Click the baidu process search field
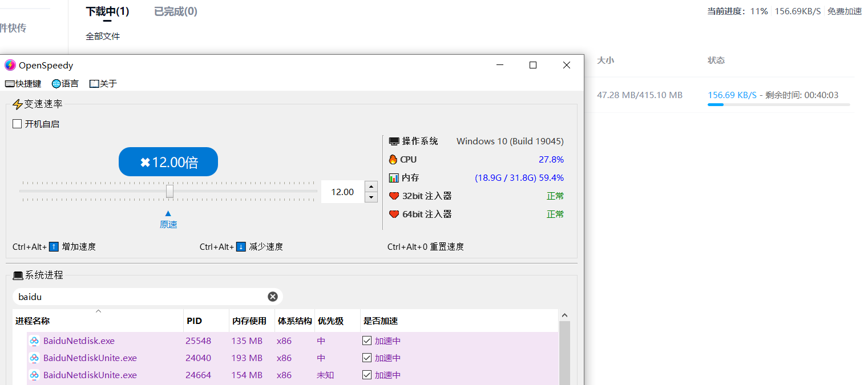The image size is (868, 385). click(x=147, y=297)
